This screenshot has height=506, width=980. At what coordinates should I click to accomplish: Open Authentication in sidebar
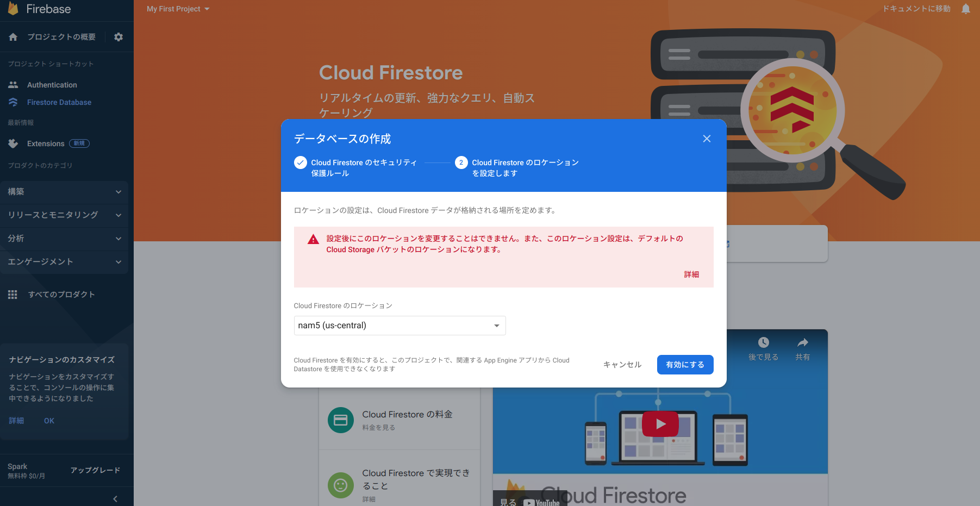tap(52, 85)
